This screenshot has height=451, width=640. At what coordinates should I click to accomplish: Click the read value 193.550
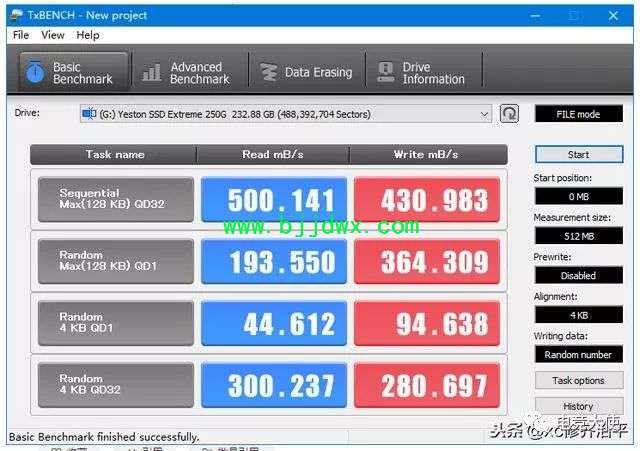click(274, 261)
